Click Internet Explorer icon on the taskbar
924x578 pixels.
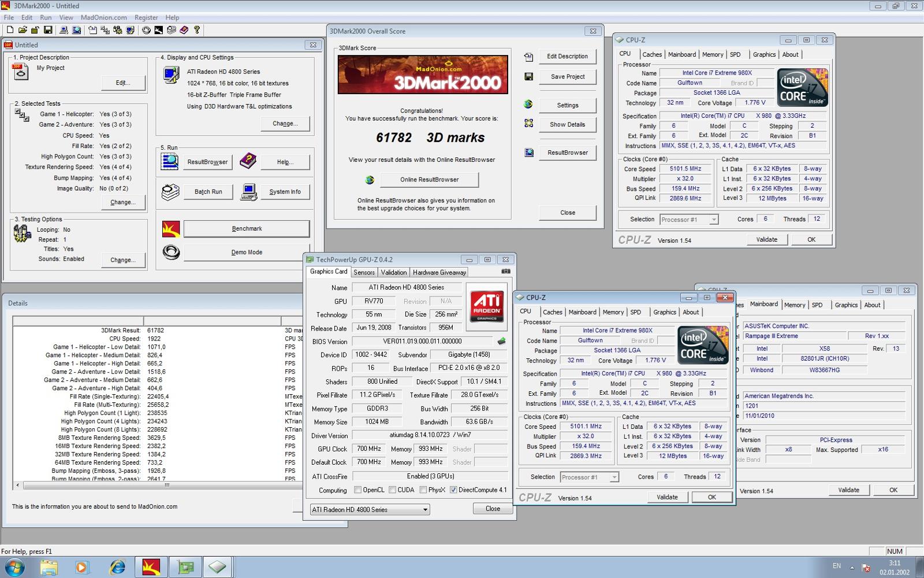click(117, 567)
